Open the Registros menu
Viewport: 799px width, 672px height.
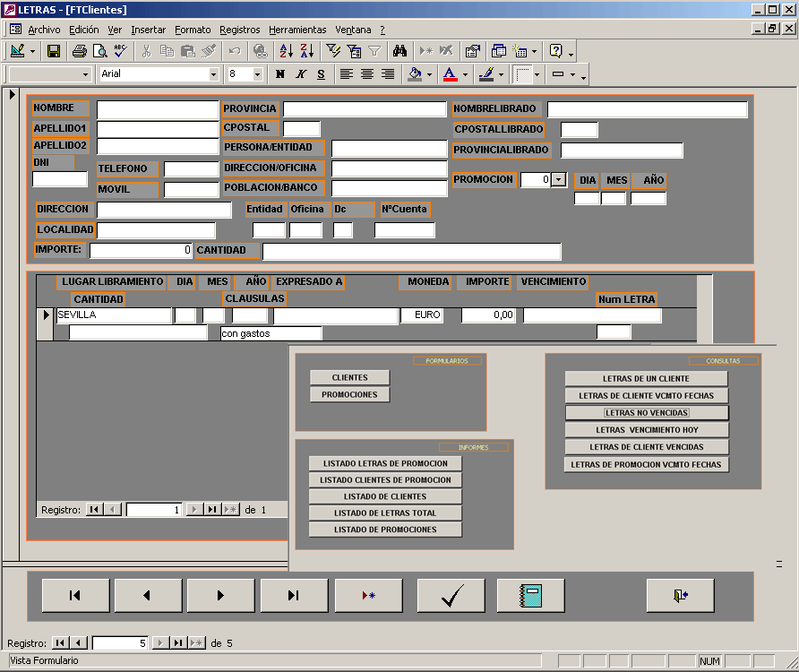pos(239,30)
